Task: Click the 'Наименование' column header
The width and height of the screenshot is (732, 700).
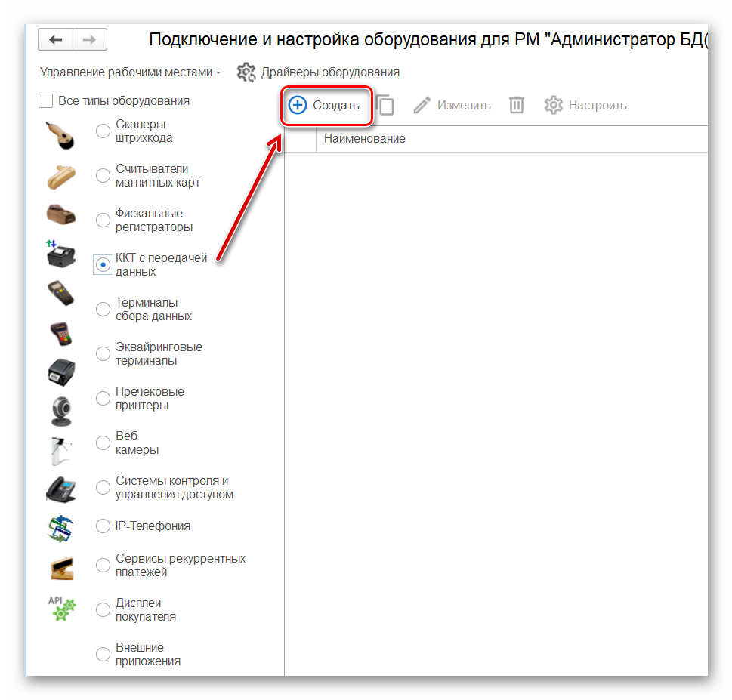Action: 365,139
